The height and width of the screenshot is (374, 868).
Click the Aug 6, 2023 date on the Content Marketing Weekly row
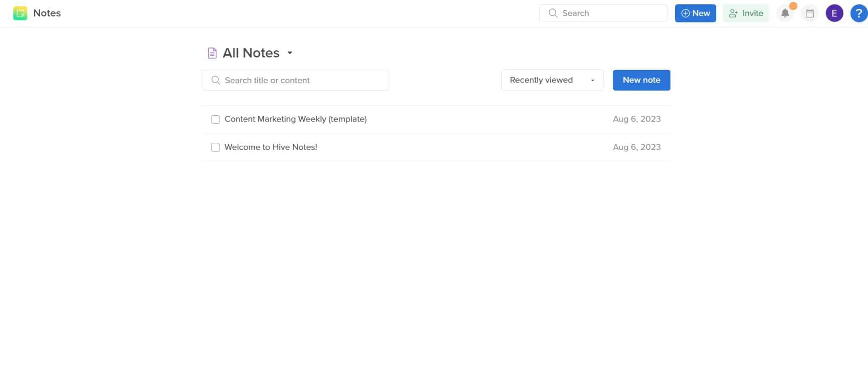[x=637, y=119]
